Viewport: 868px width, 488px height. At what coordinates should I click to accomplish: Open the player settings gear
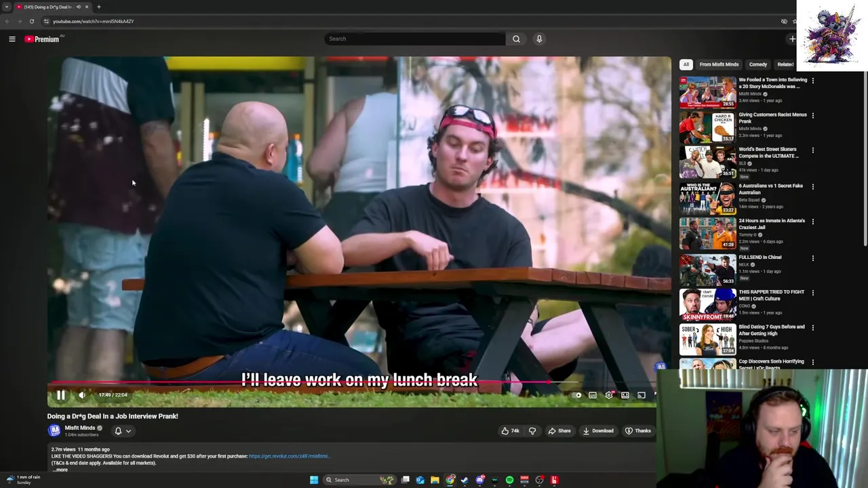point(609,395)
